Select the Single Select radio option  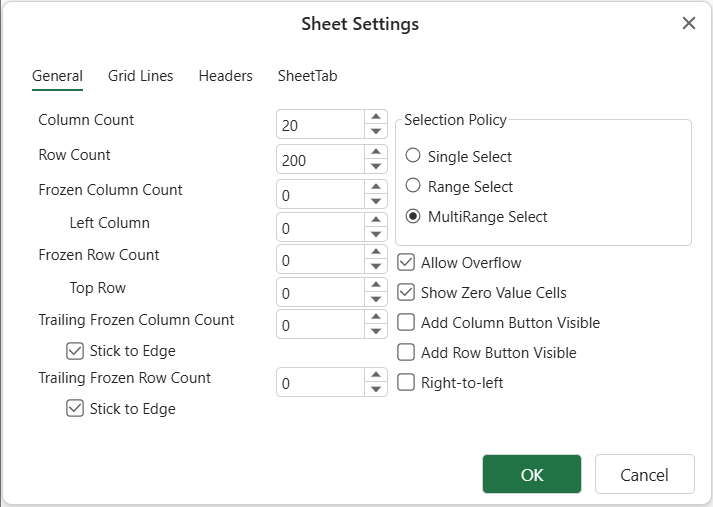tap(413, 156)
